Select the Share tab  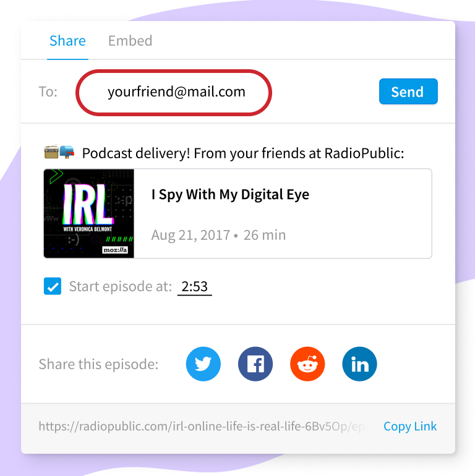tap(67, 41)
